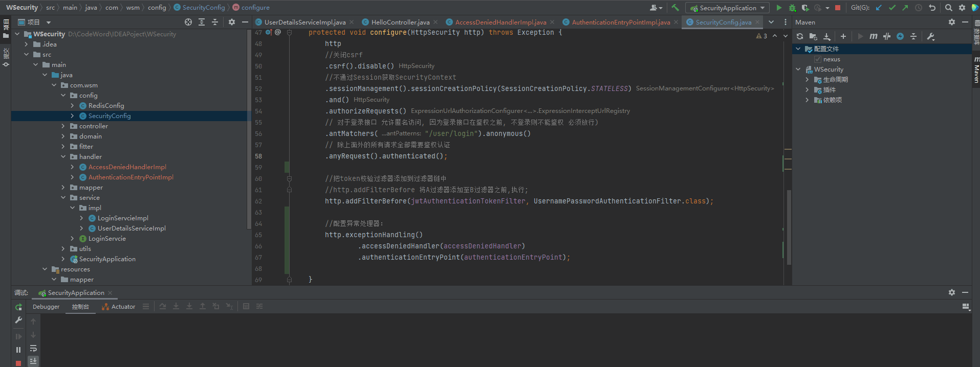Expand the mapper folder under com.wsm
This screenshot has height=367, width=980.
point(63,188)
